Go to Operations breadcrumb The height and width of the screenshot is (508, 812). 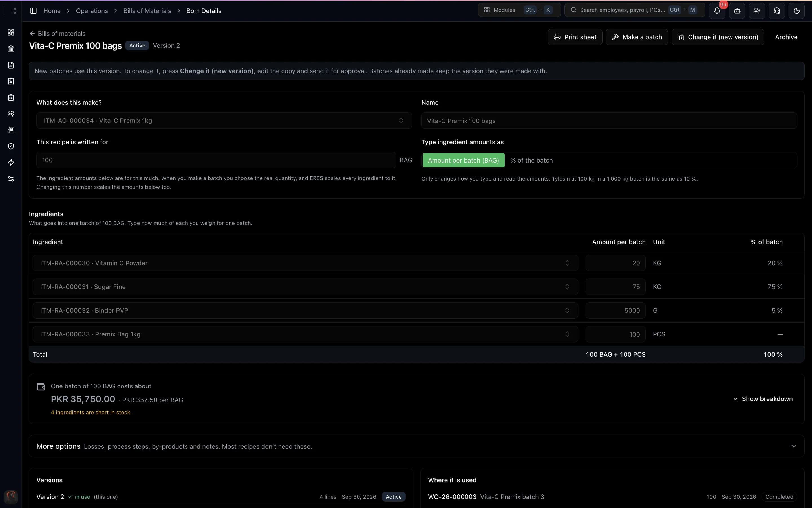(92, 11)
